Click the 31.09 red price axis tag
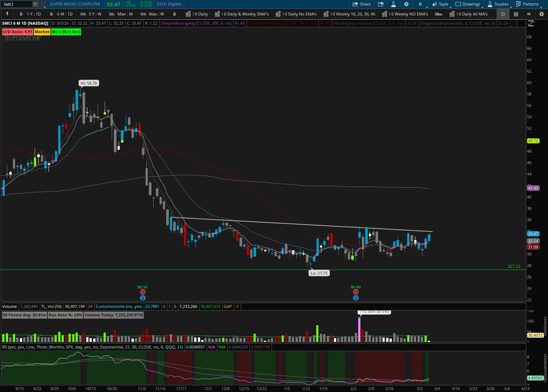Screen dimensions: 548x392 click(x=533, y=247)
